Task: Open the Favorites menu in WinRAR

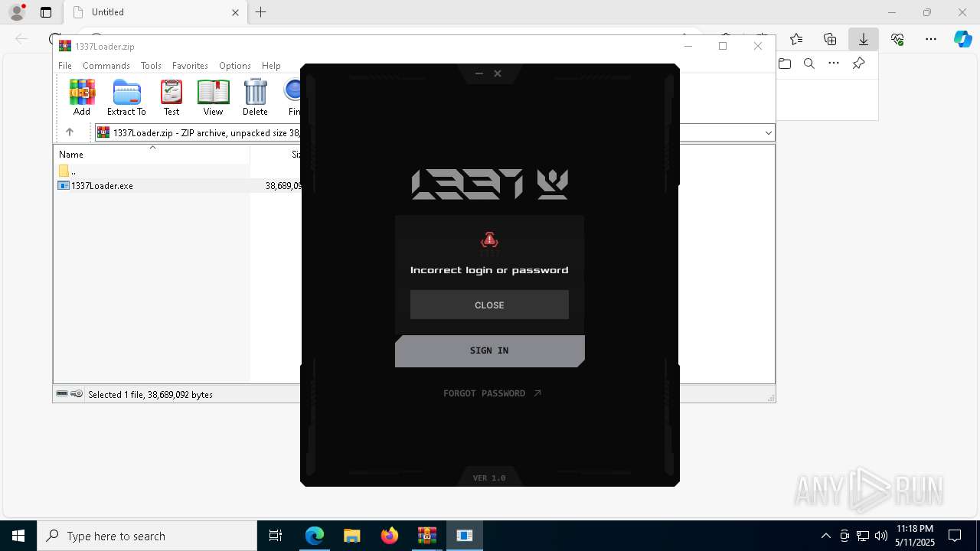Action: [x=190, y=66]
